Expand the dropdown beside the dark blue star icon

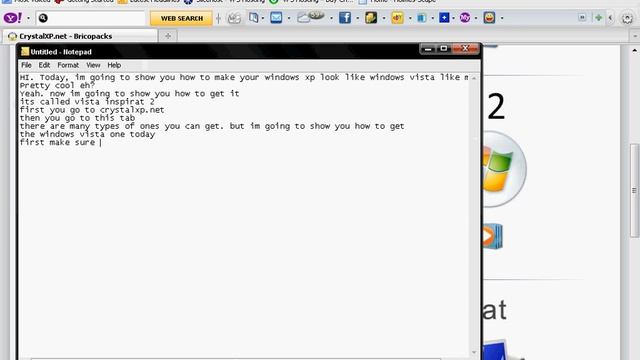click(453, 18)
